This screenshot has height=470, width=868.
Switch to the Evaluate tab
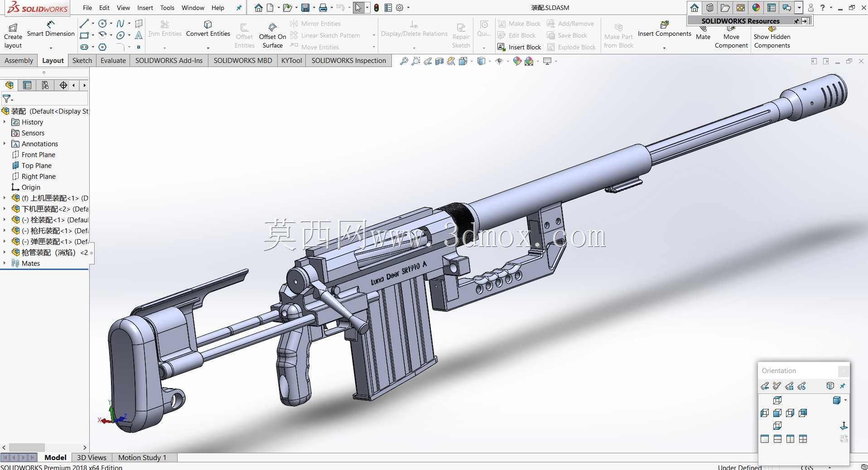point(113,61)
